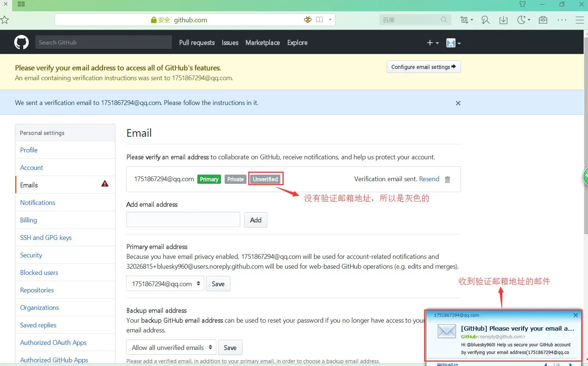Open Billing settings

65,220
